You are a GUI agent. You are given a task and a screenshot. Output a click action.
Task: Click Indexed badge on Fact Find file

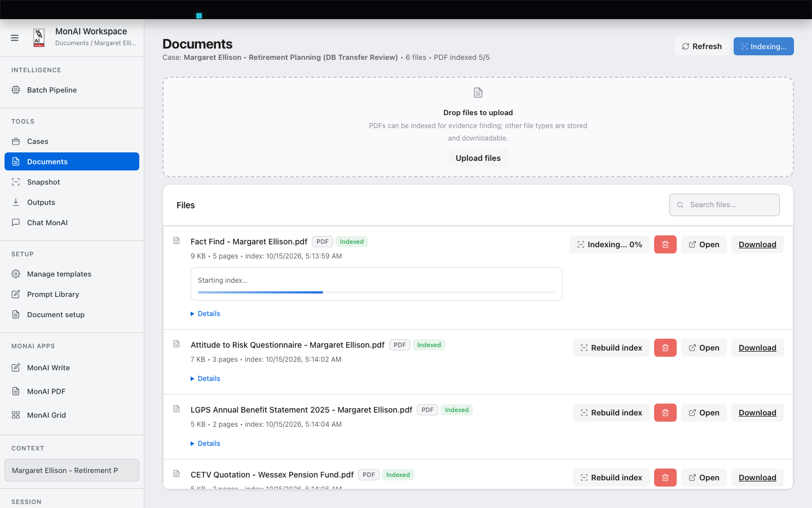pos(352,242)
